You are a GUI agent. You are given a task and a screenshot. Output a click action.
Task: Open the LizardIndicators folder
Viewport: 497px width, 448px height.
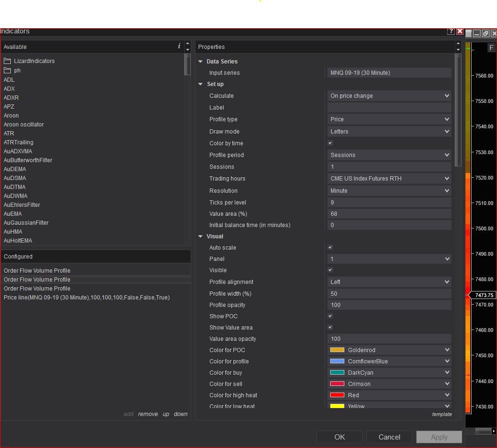34,61
